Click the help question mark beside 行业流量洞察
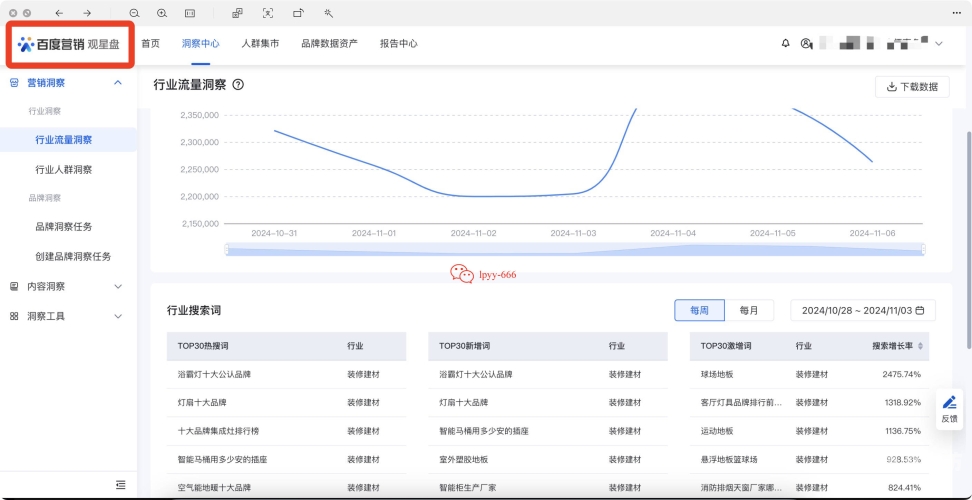The width and height of the screenshot is (972, 500). (238, 85)
